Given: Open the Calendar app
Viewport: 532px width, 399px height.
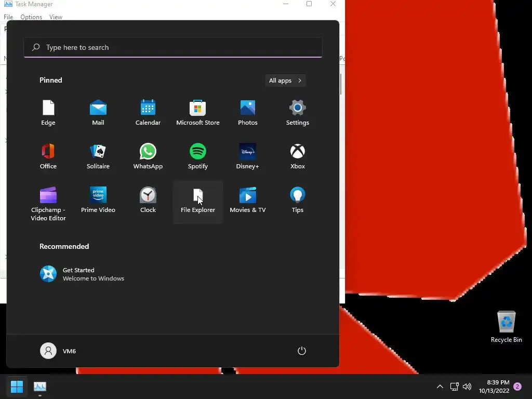Looking at the screenshot, I should [x=148, y=113].
